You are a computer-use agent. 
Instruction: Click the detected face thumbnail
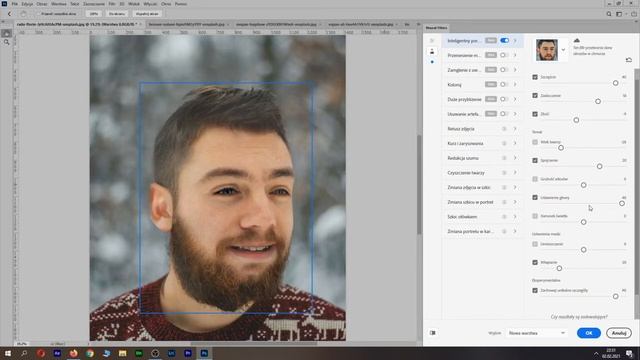pos(547,50)
